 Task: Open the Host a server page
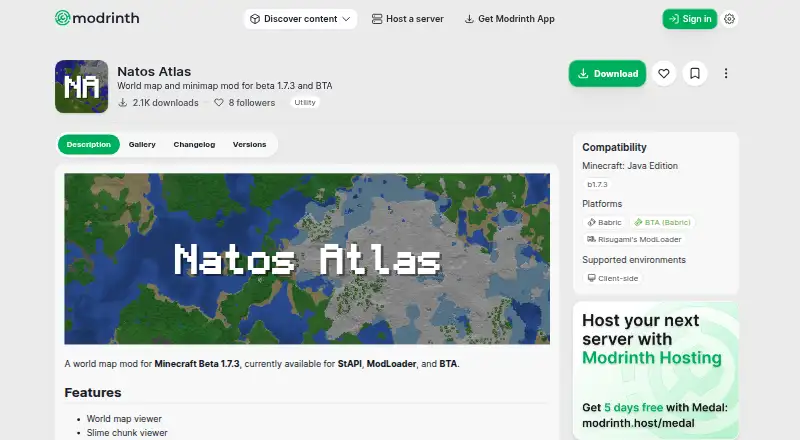click(x=408, y=19)
